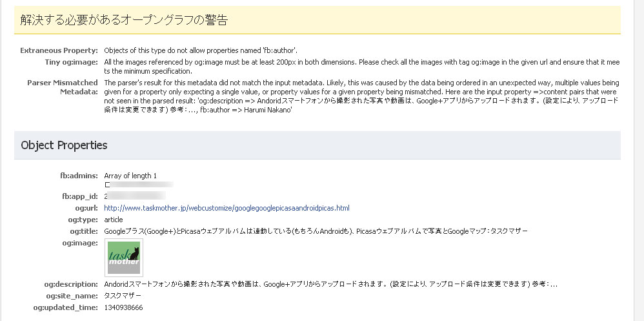
Task: Click the fb:author not allowed warning text
Action: [x=201, y=50]
